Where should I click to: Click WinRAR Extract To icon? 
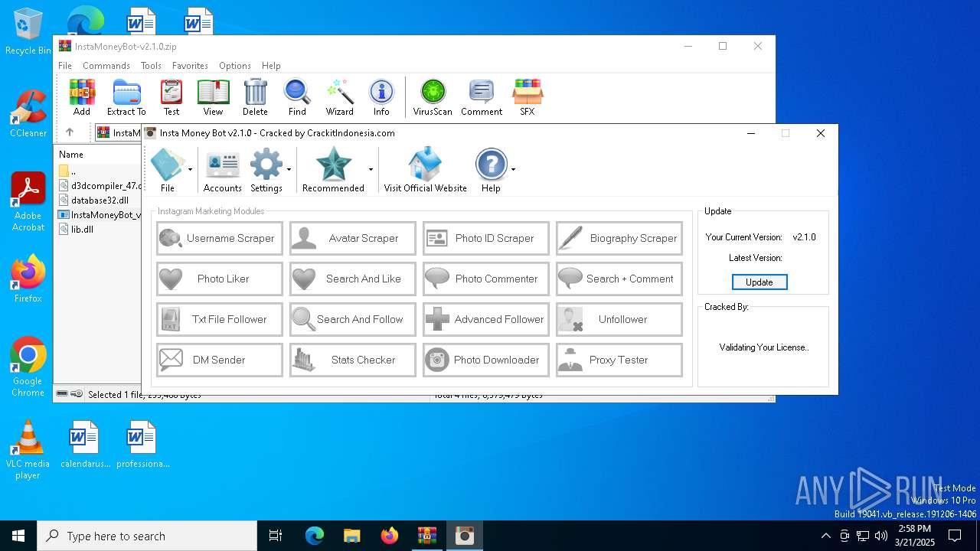(126, 97)
